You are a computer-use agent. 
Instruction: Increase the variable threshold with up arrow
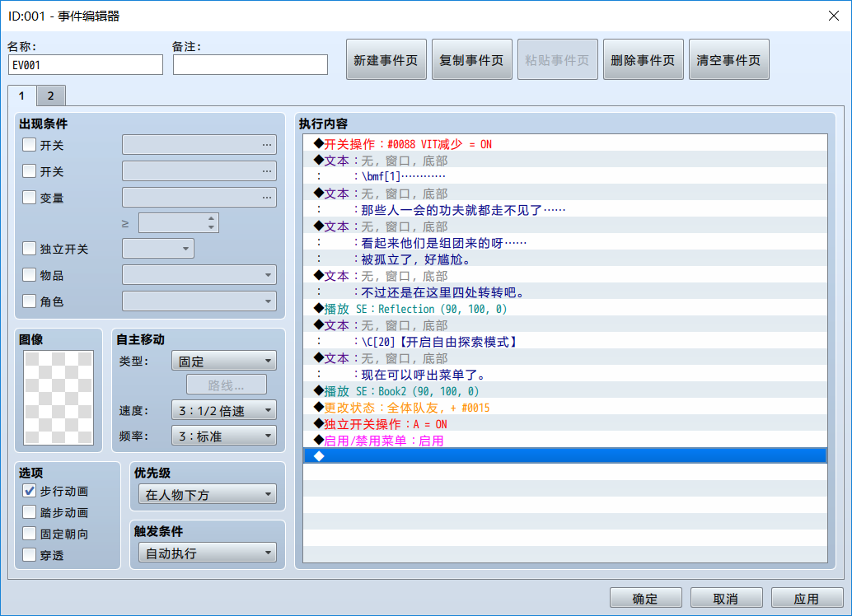(x=212, y=218)
